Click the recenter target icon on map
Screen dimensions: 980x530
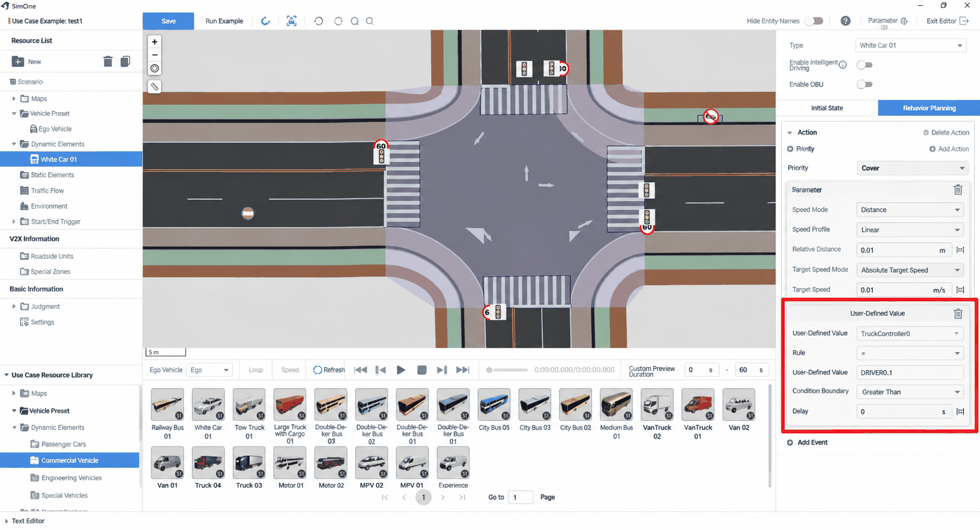(x=155, y=68)
